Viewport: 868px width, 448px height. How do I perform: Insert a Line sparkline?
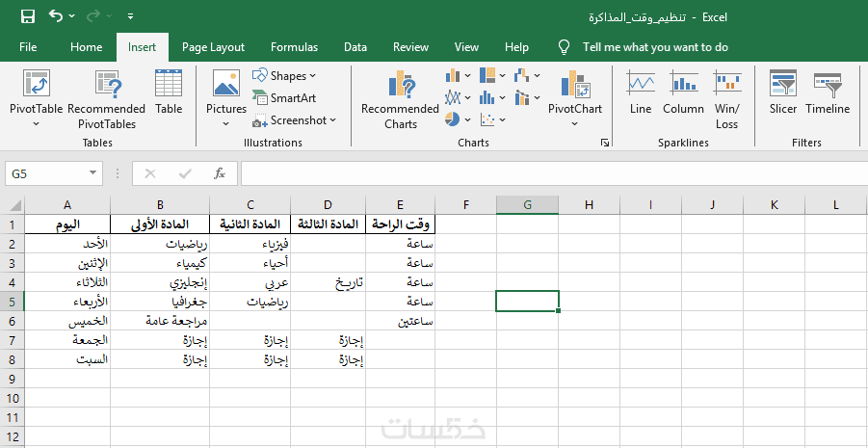(x=641, y=92)
